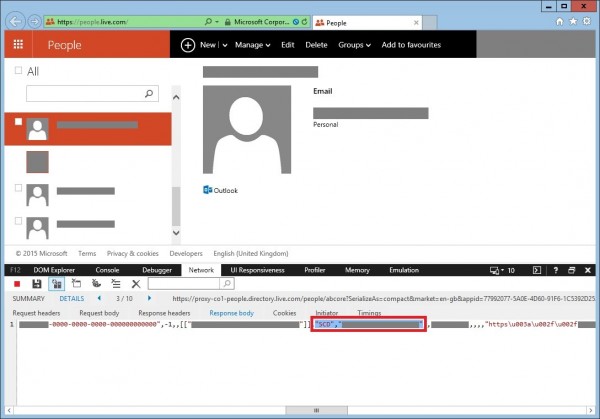This screenshot has width=600, height=419.
Task: Go to next request with right arrow
Action: pos(149,298)
